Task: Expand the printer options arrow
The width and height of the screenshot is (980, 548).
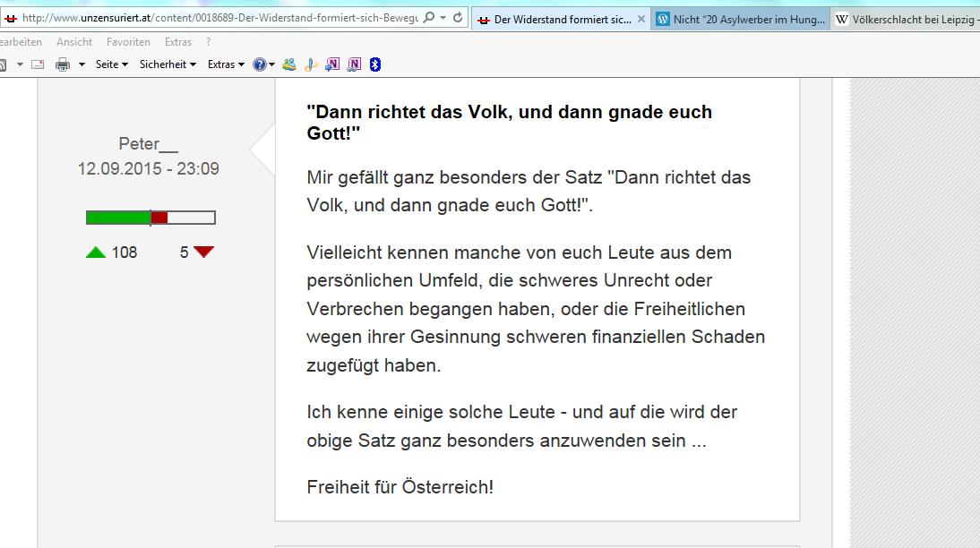Action: click(82, 64)
